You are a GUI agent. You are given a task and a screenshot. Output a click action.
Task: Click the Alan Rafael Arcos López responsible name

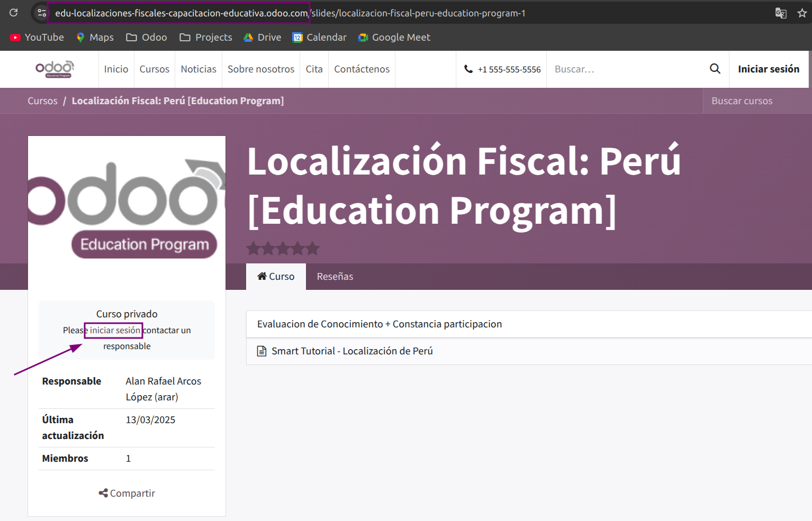tap(164, 389)
